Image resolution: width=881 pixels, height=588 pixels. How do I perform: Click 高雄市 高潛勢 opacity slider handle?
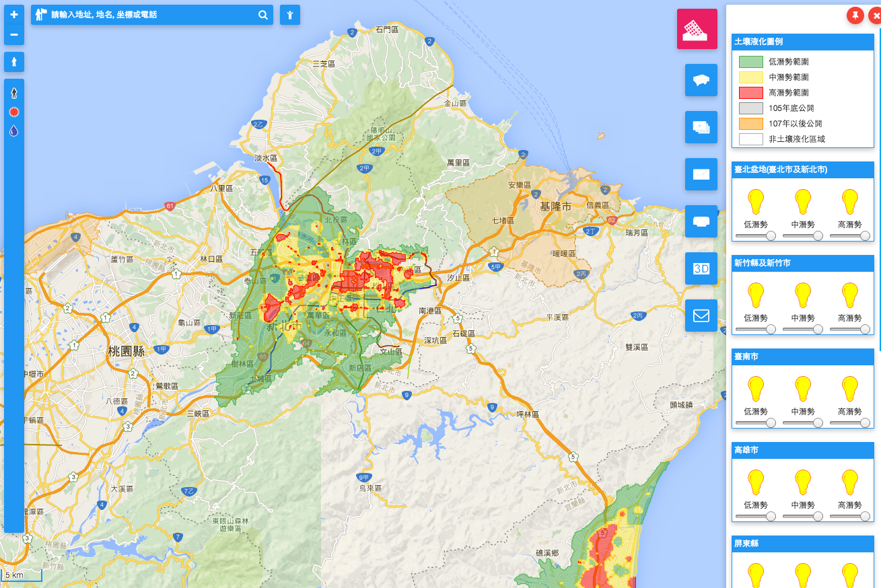[865, 516]
